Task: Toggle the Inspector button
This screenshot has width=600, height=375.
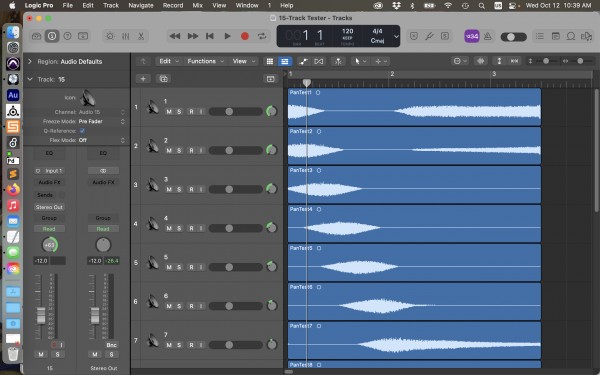Action: point(52,36)
